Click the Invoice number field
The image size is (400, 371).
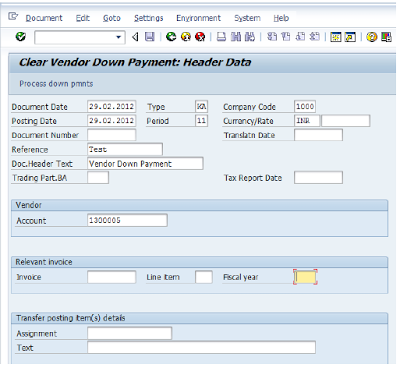point(111,277)
